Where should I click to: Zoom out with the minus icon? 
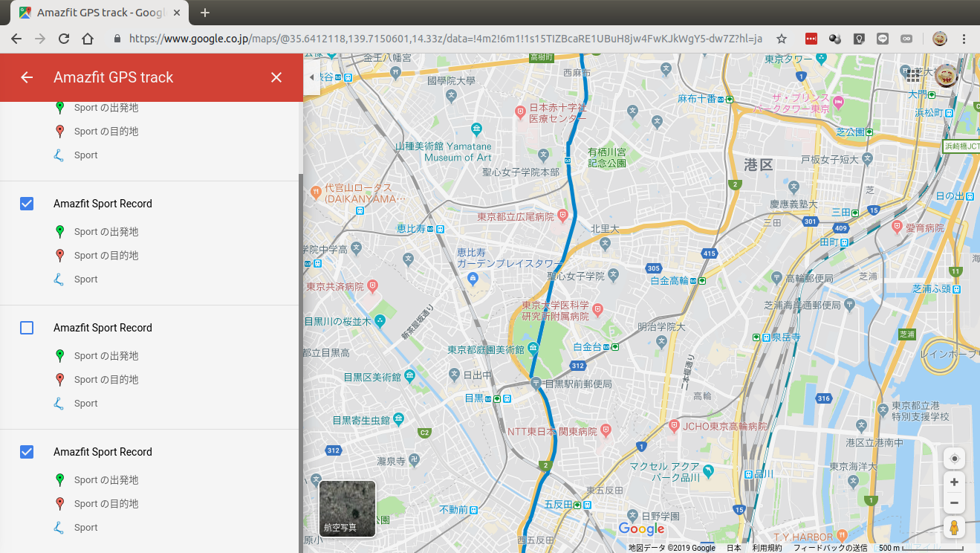tap(954, 502)
